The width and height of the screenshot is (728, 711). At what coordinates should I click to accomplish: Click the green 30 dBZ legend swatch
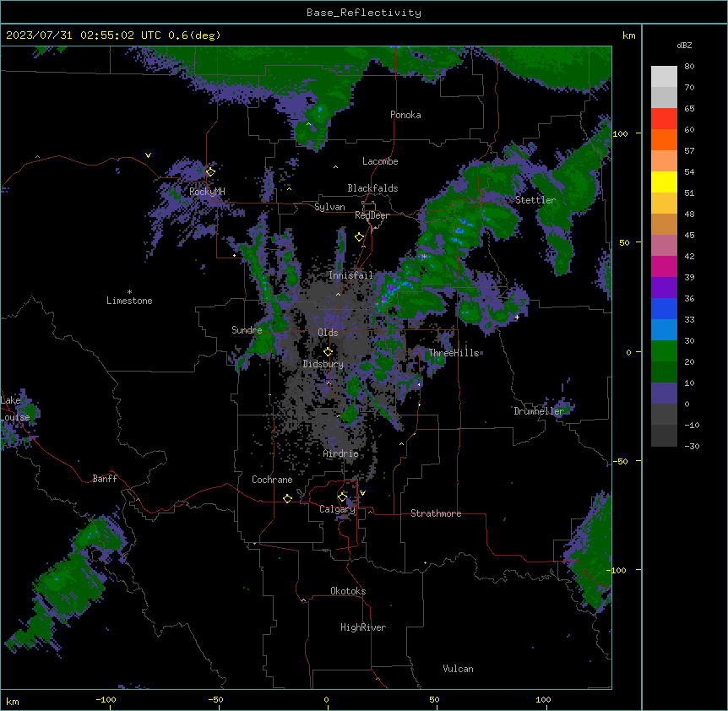click(664, 351)
